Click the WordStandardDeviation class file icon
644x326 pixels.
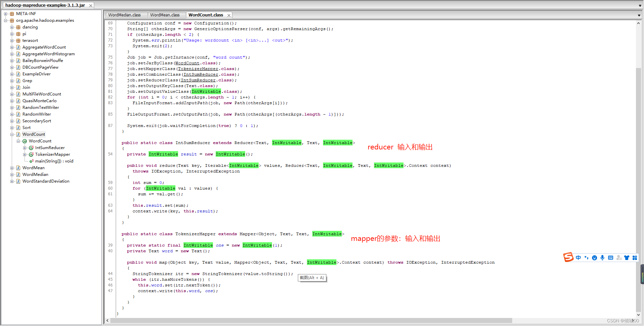[x=18, y=181]
